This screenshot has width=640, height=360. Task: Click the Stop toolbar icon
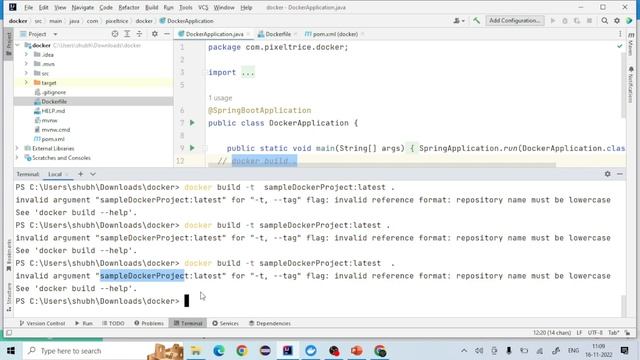click(589, 20)
